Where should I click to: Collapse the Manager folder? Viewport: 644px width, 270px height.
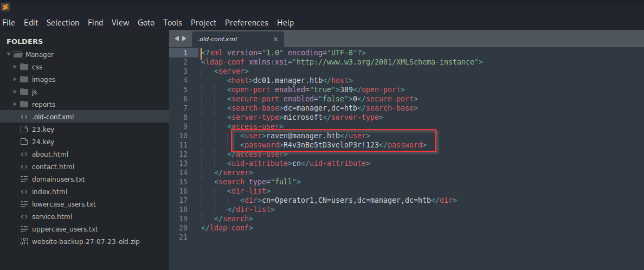point(9,54)
